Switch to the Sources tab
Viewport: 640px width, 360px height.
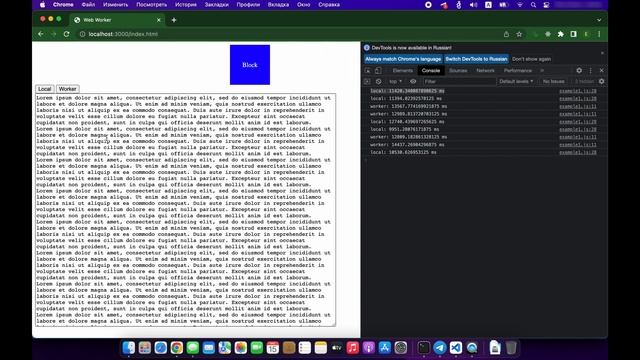[x=458, y=71]
